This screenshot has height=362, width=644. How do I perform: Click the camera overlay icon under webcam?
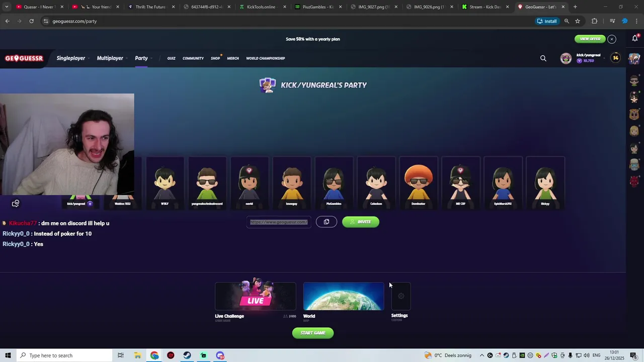click(16, 203)
